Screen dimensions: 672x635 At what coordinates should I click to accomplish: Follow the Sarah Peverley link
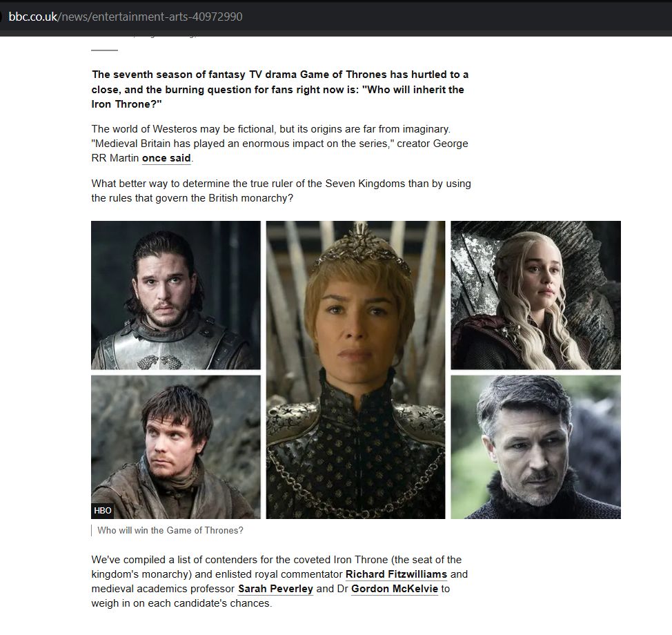275,589
